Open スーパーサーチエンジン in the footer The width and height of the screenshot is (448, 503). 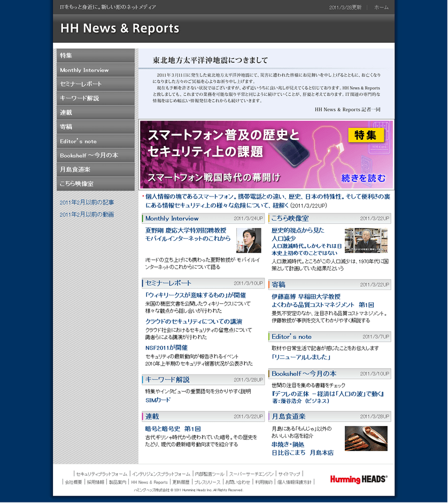(x=251, y=474)
